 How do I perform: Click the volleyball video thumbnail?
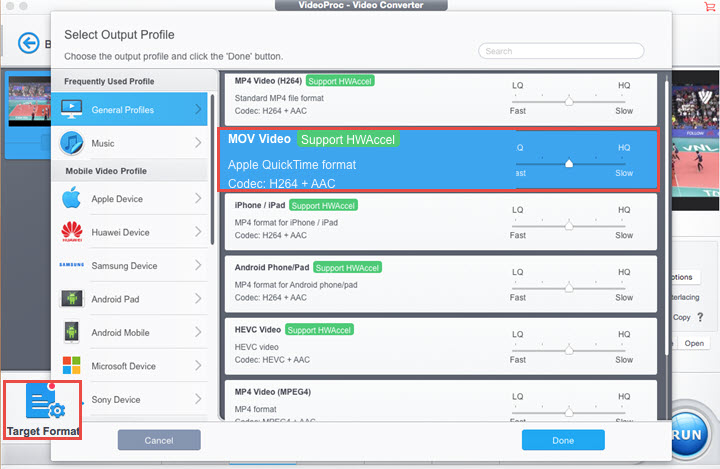tap(29, 101)
